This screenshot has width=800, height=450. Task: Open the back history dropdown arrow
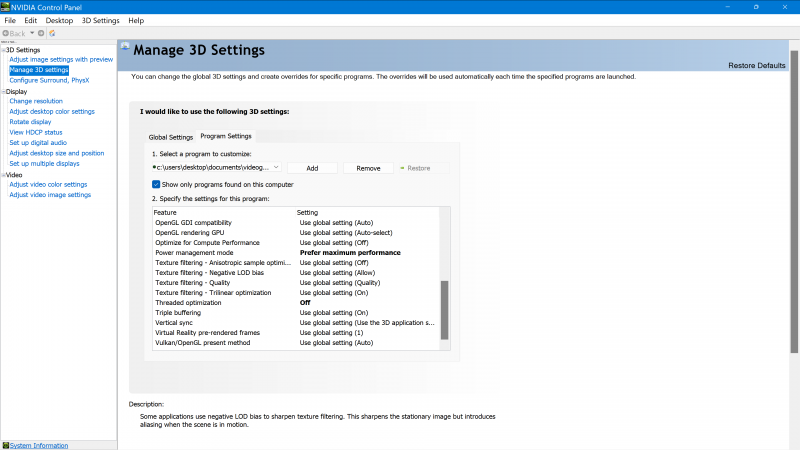(32, 33)
